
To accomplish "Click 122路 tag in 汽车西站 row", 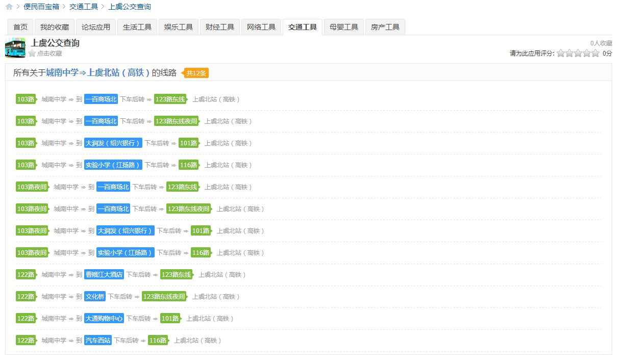I will 27,341.
